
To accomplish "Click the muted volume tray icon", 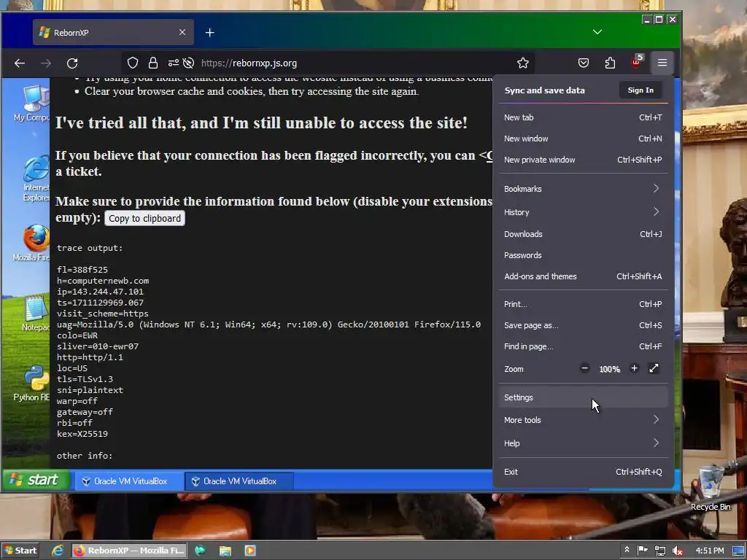I will pyautogui.click(x=677, y=551).
